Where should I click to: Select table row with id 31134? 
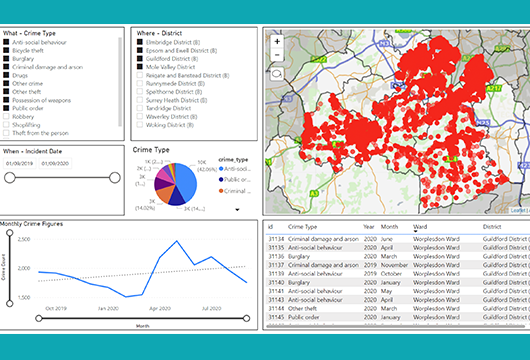click(x=398, y=239)
